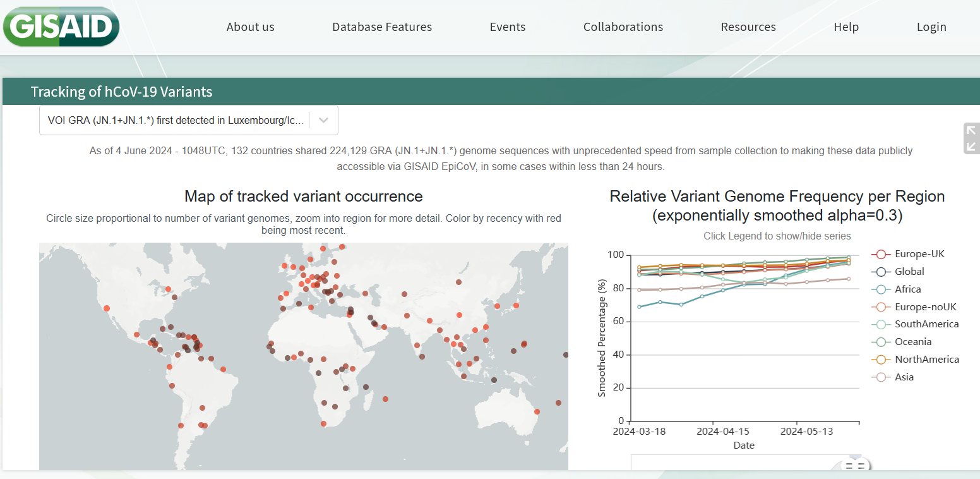
Task: Open the Help page link
Action: coord(846,27)
